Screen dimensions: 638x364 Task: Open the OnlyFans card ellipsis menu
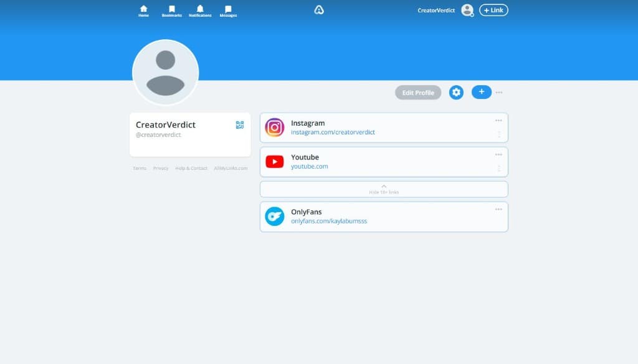point(498,210)
